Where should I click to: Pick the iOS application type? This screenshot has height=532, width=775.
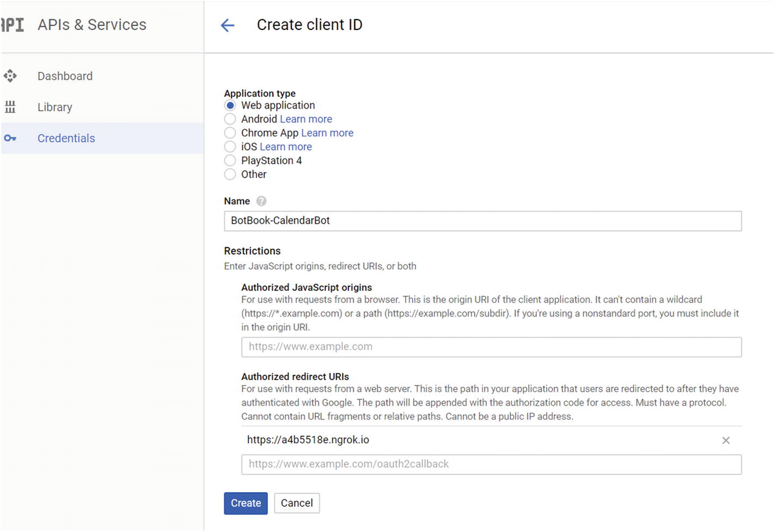230,147
